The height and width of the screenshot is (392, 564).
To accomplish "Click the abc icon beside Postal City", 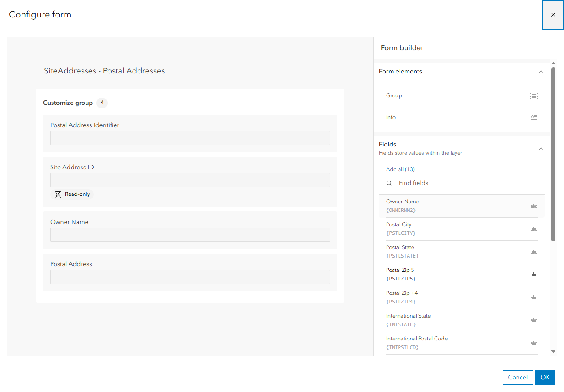I will click(x=534, y=228).
